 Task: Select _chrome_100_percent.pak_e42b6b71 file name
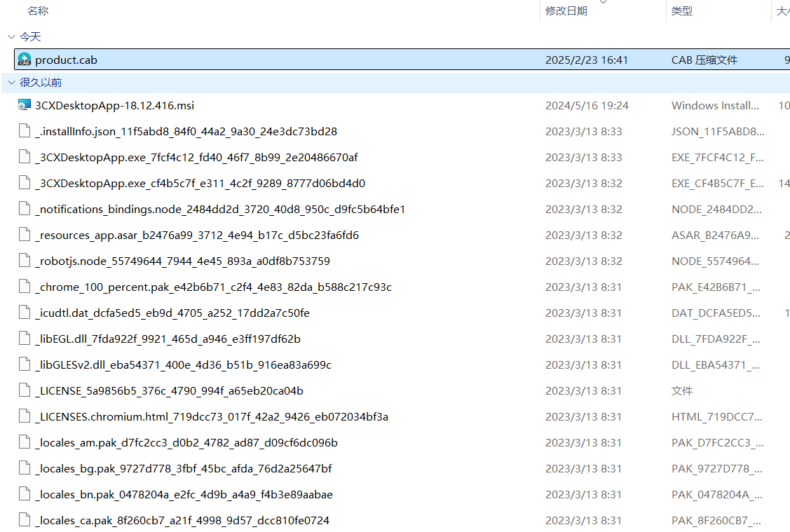tap(214, 287)
